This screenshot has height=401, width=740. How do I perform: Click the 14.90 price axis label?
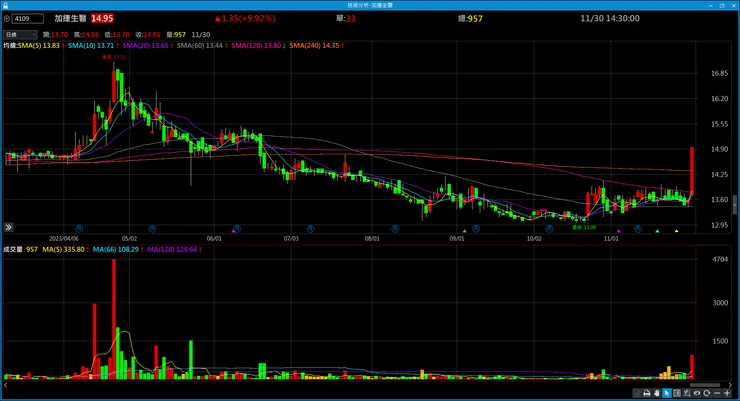719,149
